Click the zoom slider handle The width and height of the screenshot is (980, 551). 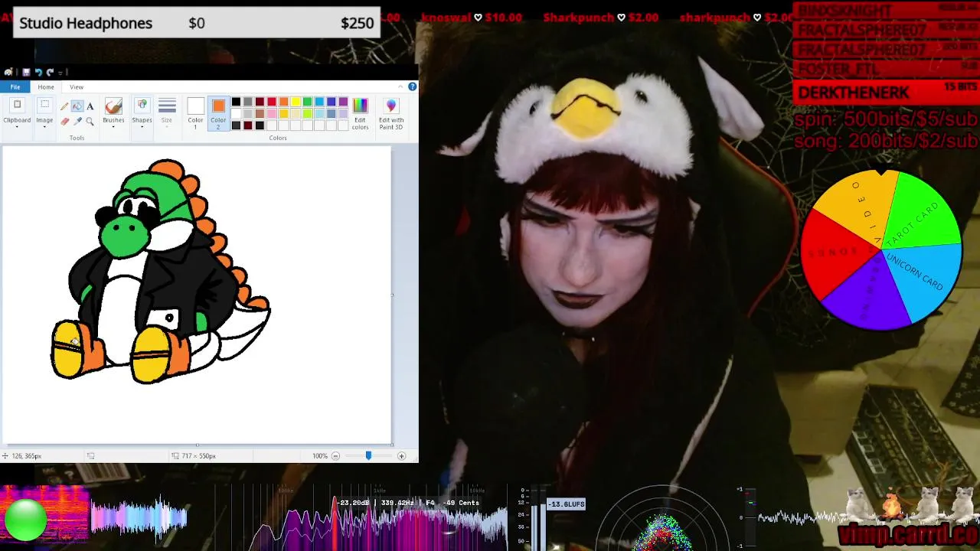click(x=368, y=456)
